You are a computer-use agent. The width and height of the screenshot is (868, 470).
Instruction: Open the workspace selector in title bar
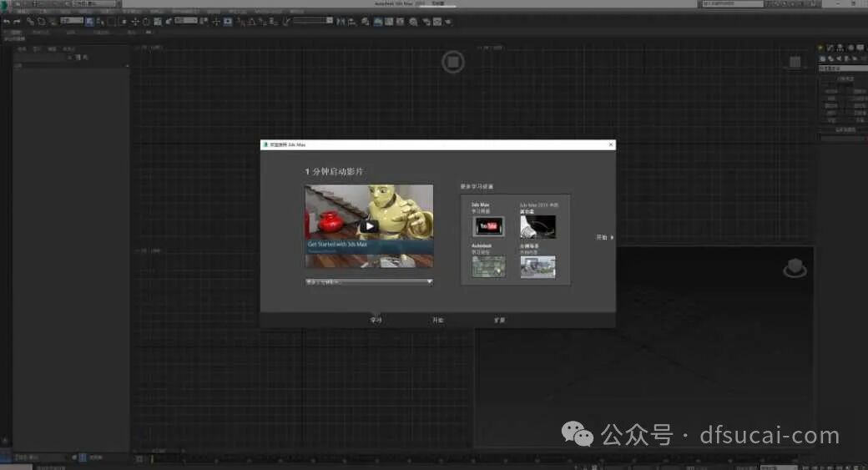(94, 3)
